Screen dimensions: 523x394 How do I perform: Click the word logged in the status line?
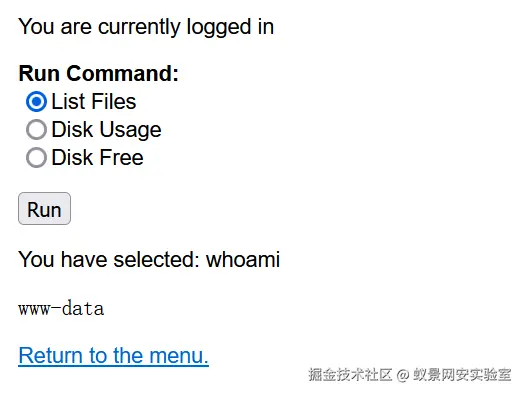(219, 28)
